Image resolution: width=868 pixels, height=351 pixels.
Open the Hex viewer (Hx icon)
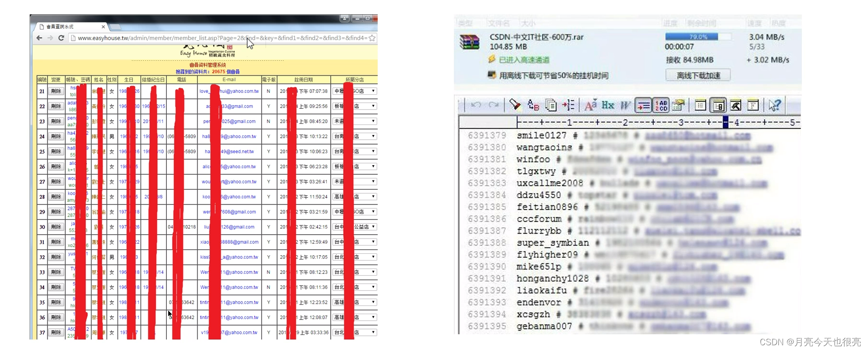608,105
